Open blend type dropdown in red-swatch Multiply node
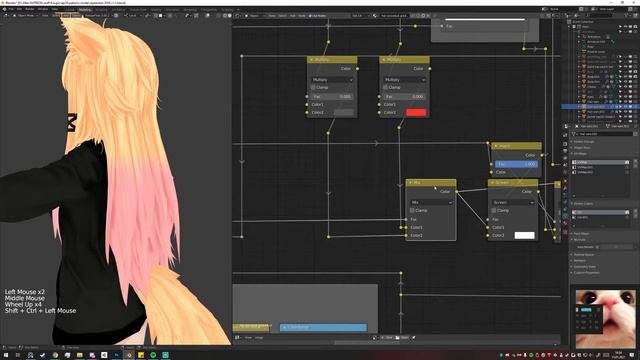Viewport: 640px width, 360px height. [x=404, y=80]
